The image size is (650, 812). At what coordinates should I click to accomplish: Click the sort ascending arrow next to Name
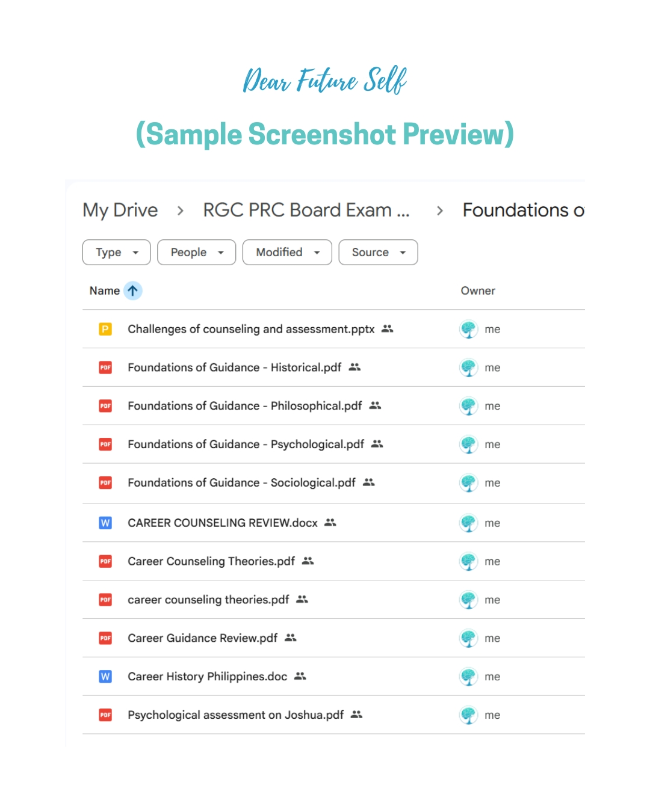132,291
